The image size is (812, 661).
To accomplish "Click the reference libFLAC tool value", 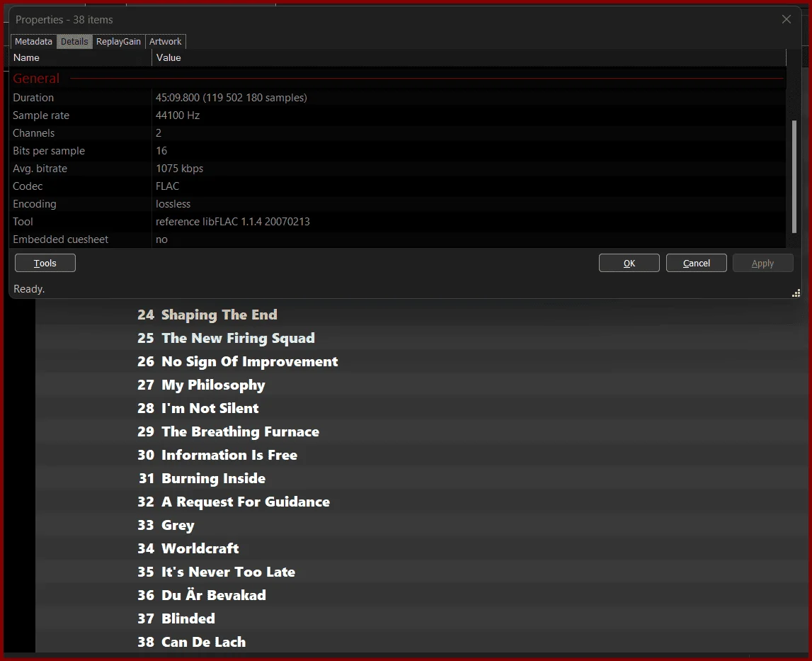I will point(232,221).
